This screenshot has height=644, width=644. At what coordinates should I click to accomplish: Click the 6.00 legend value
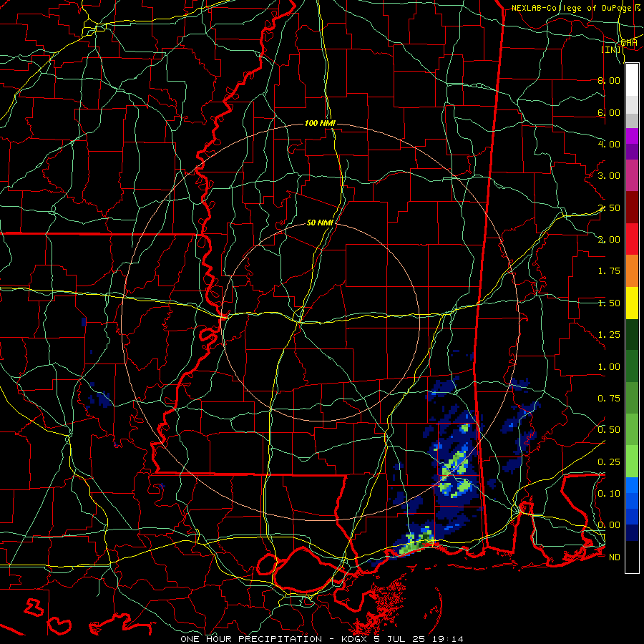coord(609,112)
